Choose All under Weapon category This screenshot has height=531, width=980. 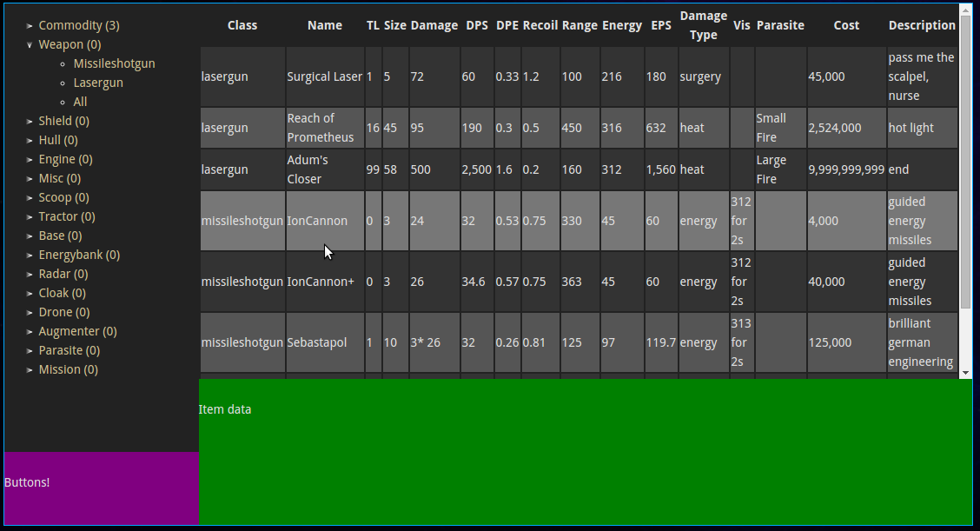[x=80, y=102]
